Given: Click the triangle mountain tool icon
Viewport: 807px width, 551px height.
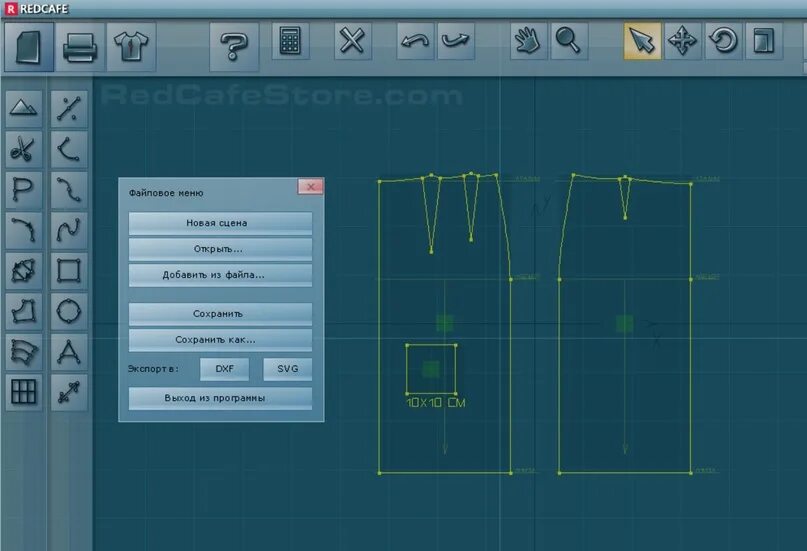Looking at the screenshot, I should click(x=24, y=109).
